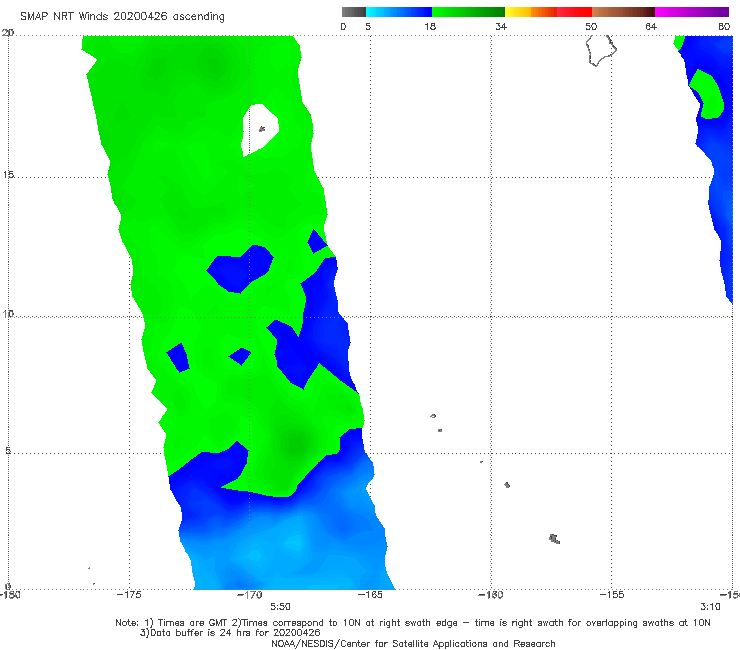Click the latitude label 15
The height and width of the screenshot is (650, 740).
8,175
